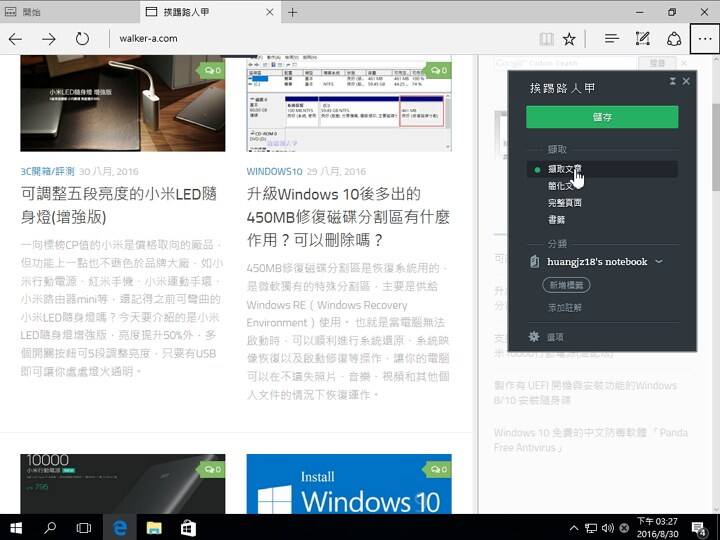
Task: Click the green 儲存 save button
Action: pyautogui.click(x=602, y=117)
